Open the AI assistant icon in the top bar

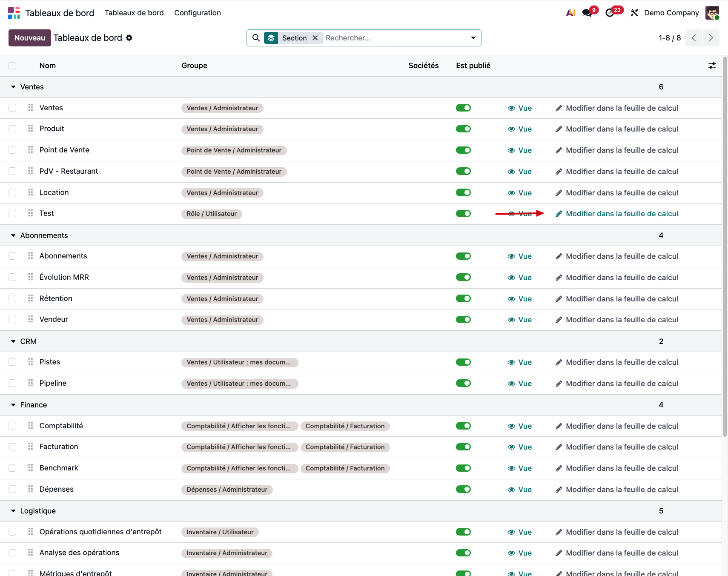click(x=570, y=13)
